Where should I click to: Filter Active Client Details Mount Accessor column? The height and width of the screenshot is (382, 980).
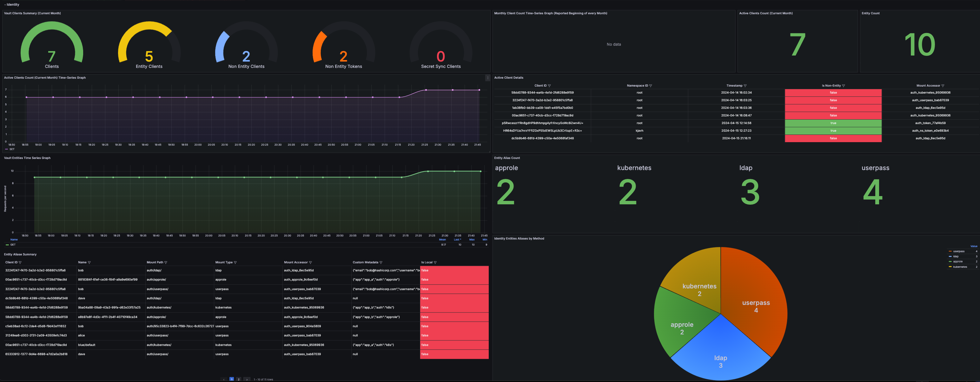(x=943, y=86)
